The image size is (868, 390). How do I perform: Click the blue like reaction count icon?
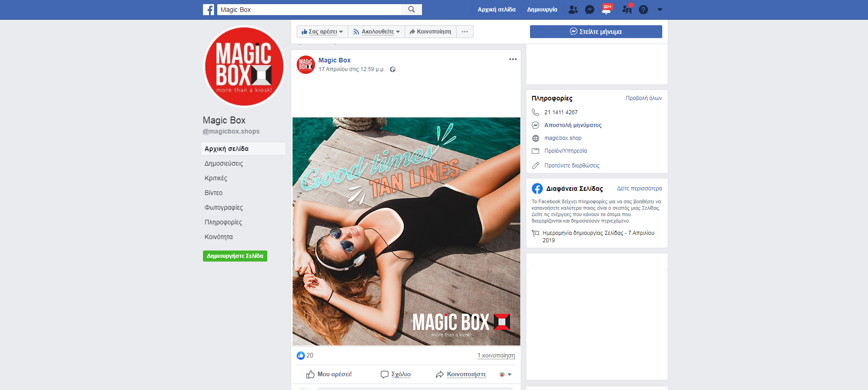301,356
